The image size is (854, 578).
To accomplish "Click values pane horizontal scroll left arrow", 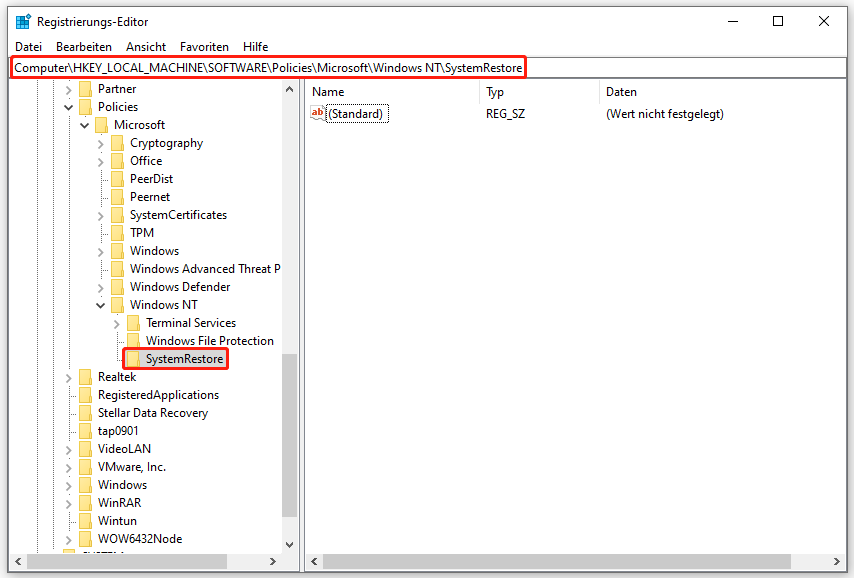I will pos(314,561).
